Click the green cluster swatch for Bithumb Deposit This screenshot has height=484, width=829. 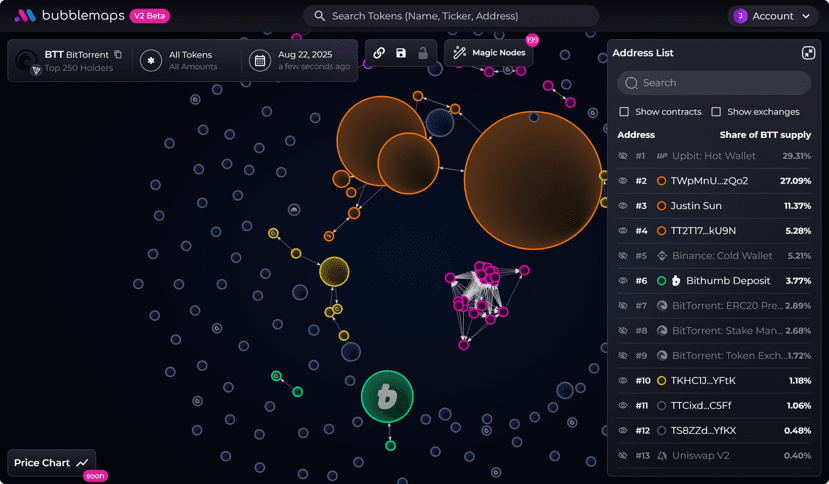tap(661, 281)
